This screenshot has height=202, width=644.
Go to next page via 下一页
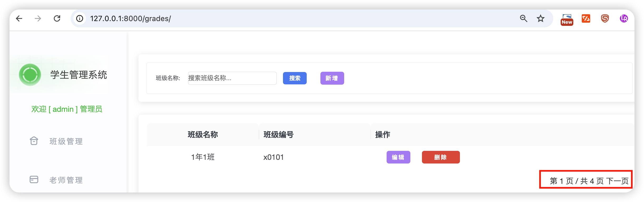click(x=617, y=181)
